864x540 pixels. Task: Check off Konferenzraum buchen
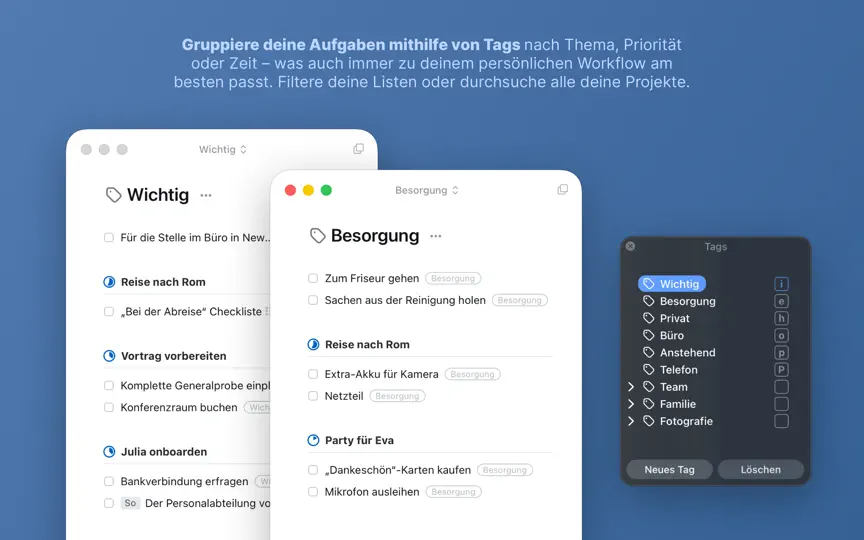point(109,407)
